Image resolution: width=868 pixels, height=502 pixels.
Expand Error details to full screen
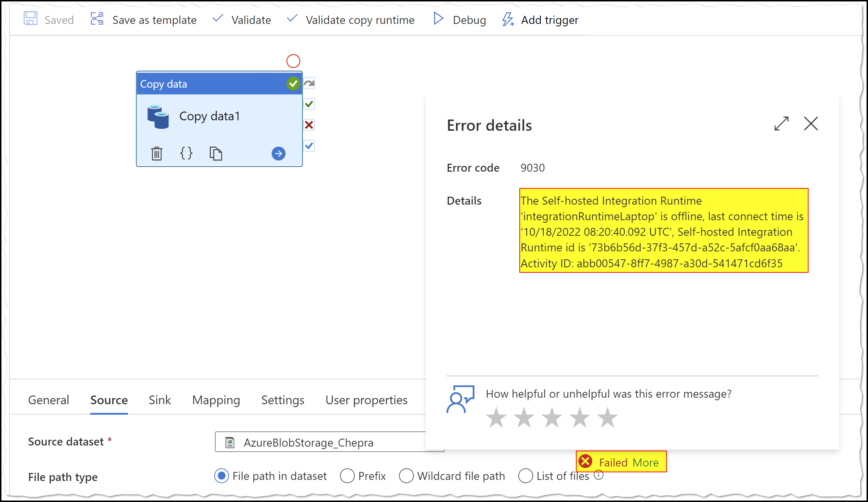click(x=781, y=124)
